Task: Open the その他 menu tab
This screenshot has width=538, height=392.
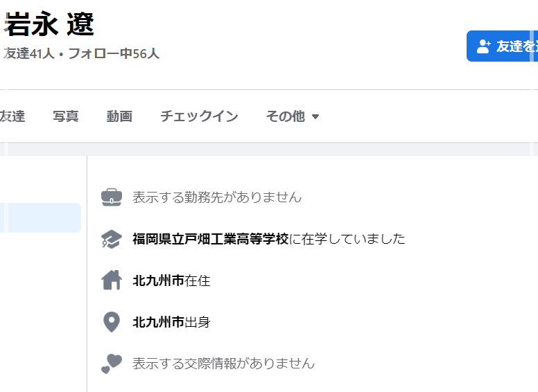Action: click(x=293, y=116)
